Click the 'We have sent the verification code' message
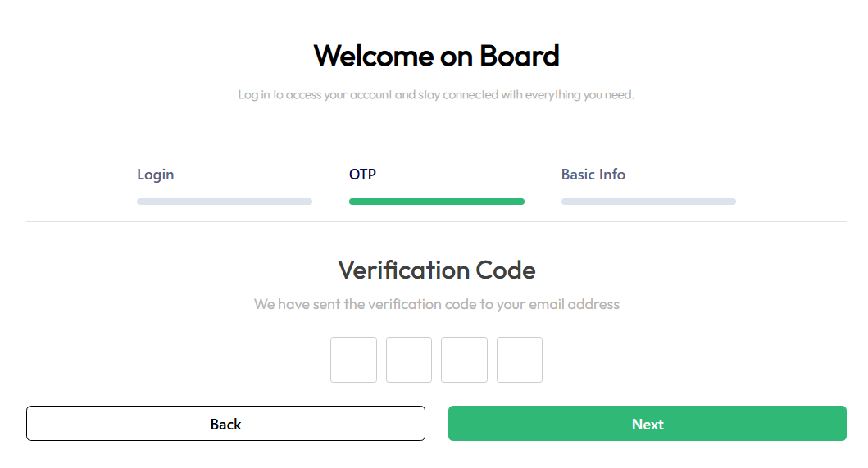Image resolution: width=868 pixels, height=468 pixels. click(x=436, y=305)
